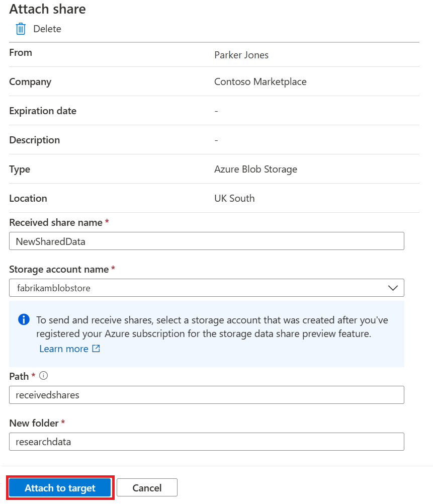The width and height of the screenshot is (433, 504).
Task: Click the UK South location value
Action: pos(234,198)
